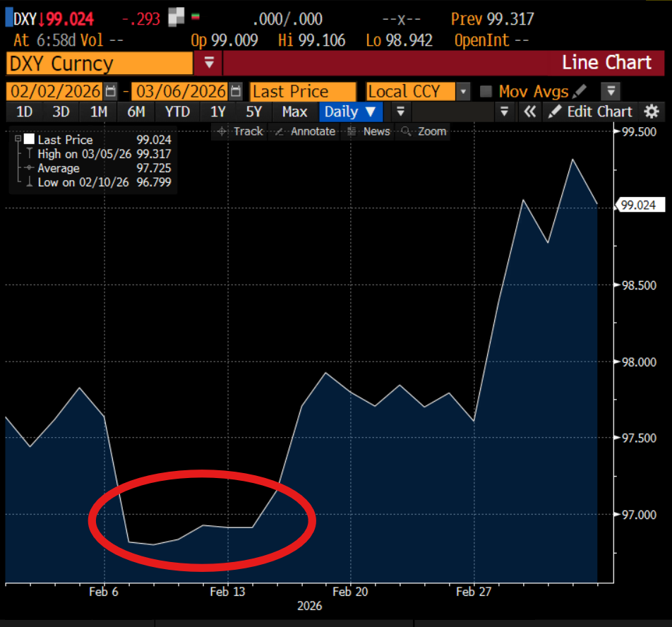The height and width of the screenshot is (627, 672).
Task: Activate the Track crosshair tool
Action: [x=240, y=131]
